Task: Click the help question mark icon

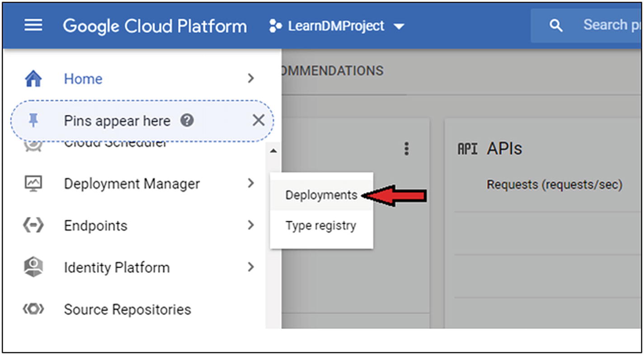Action: click(x=187, y=121)
